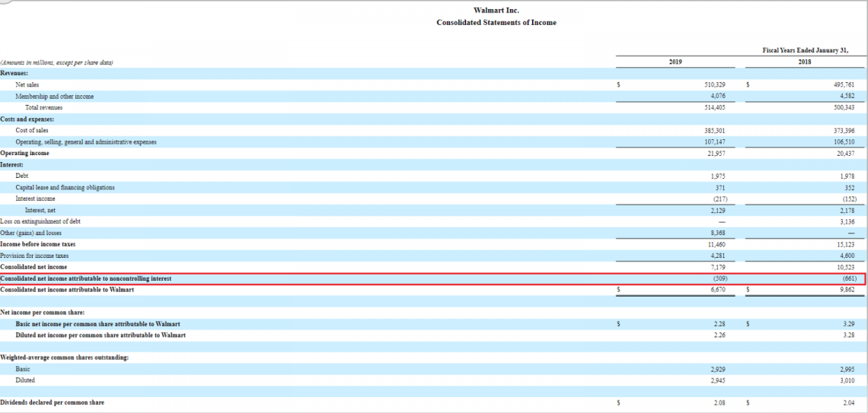Click the Net sales row label
The image size is (868, 413).
(x=27, y=85)
